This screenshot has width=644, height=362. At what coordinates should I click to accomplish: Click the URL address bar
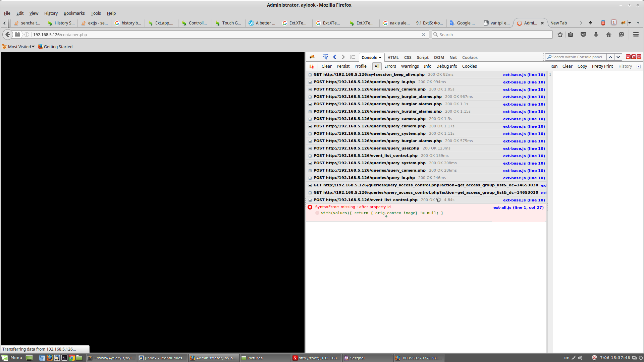tap(225, 35)
